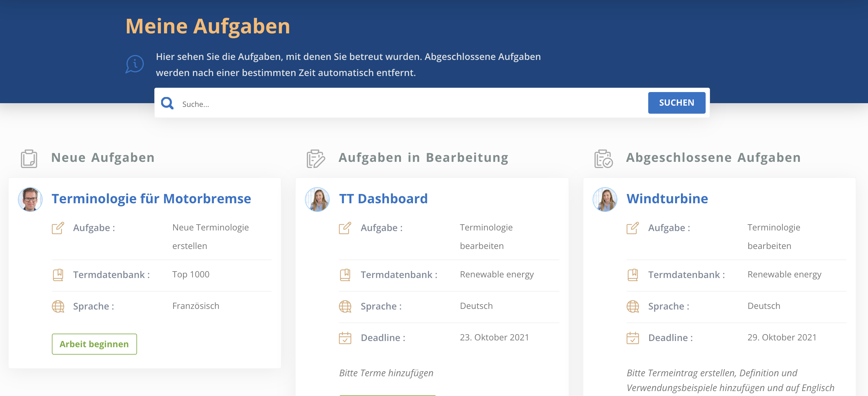
Task: Click 'Deutsch' in Windturbine card
Action: [x=764, y=305]
